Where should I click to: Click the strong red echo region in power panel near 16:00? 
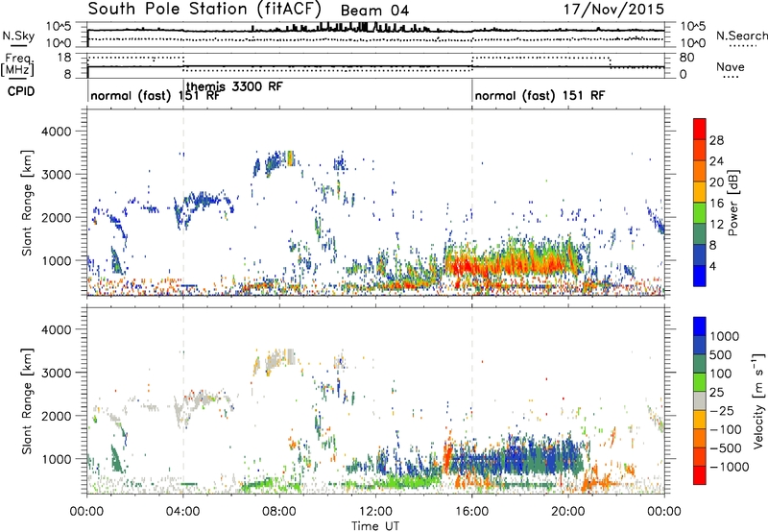click(x=466, y=267)
